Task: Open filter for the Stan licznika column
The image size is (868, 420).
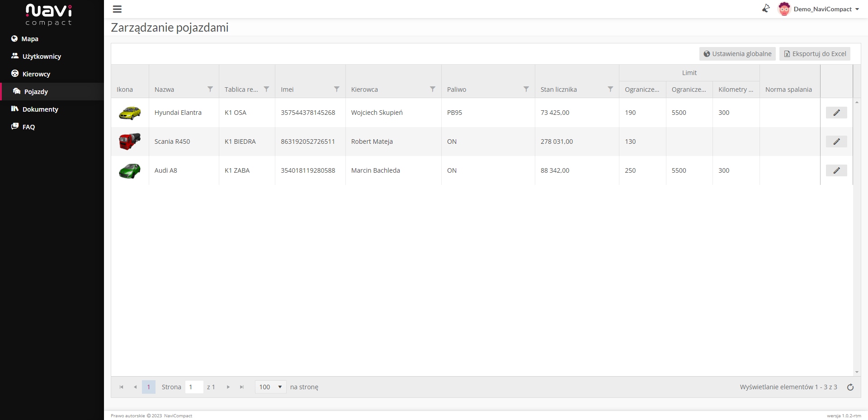Action: tap(610, 89)
